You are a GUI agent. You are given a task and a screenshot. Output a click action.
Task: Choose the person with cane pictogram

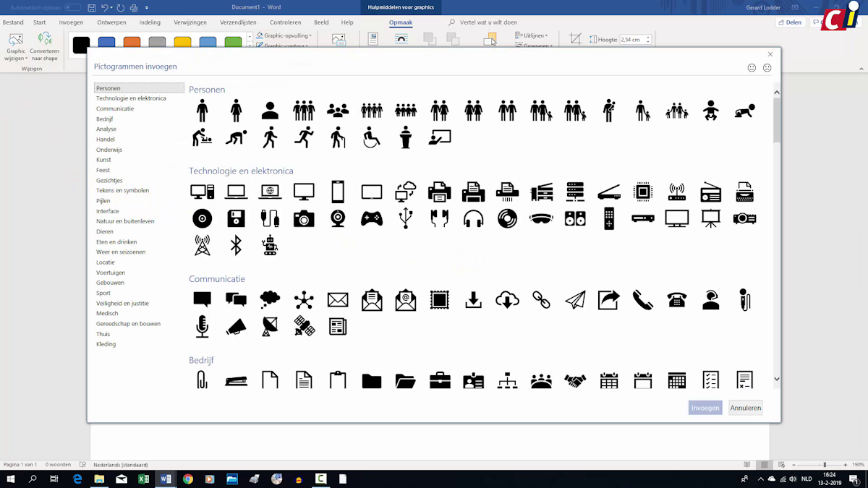tap(338, 137)
